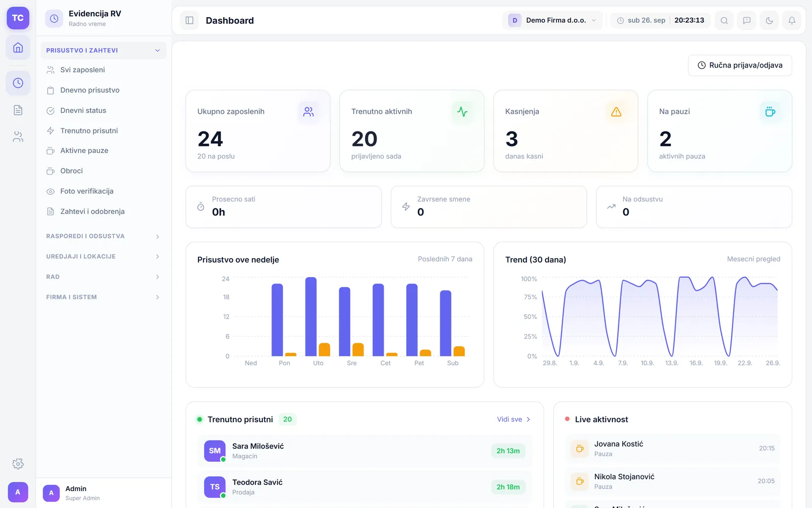Click Ručna prijava/odjava button

740,65
